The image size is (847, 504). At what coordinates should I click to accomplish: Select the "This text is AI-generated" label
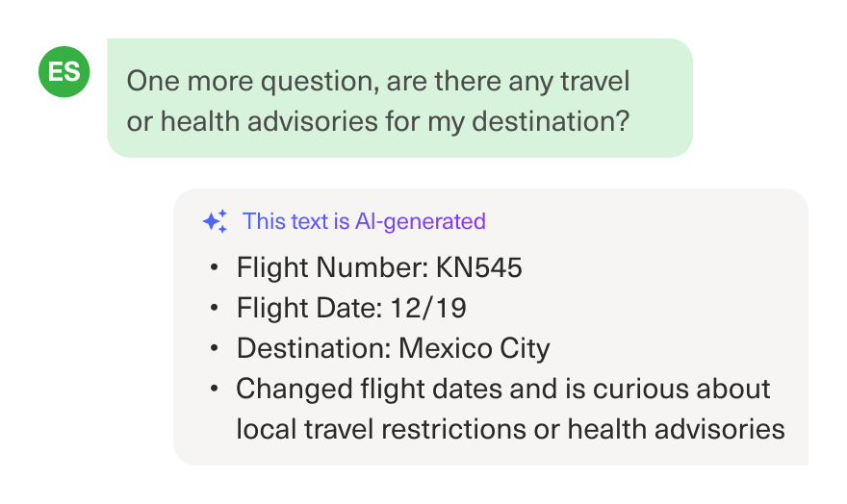point(364,221)
